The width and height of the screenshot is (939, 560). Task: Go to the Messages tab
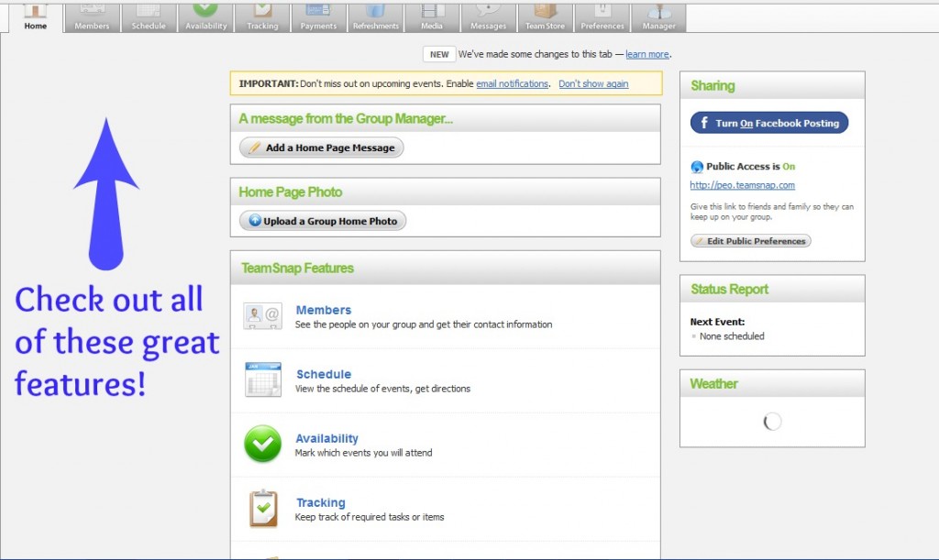click(488, 16)
